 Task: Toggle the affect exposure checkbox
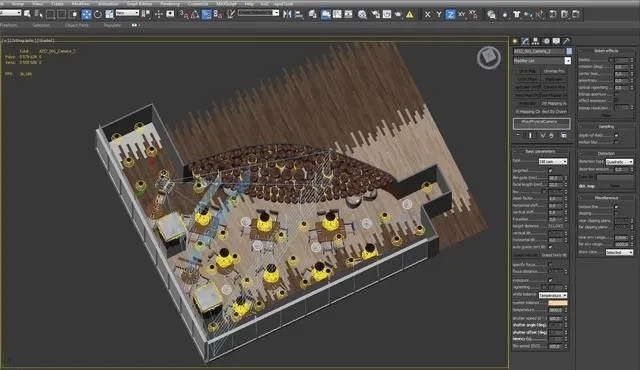616,100
